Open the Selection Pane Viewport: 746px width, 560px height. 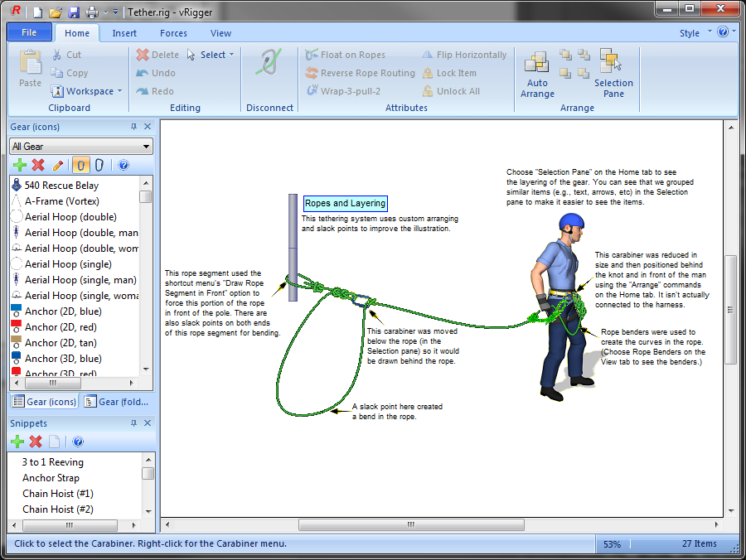coord(613,73)
